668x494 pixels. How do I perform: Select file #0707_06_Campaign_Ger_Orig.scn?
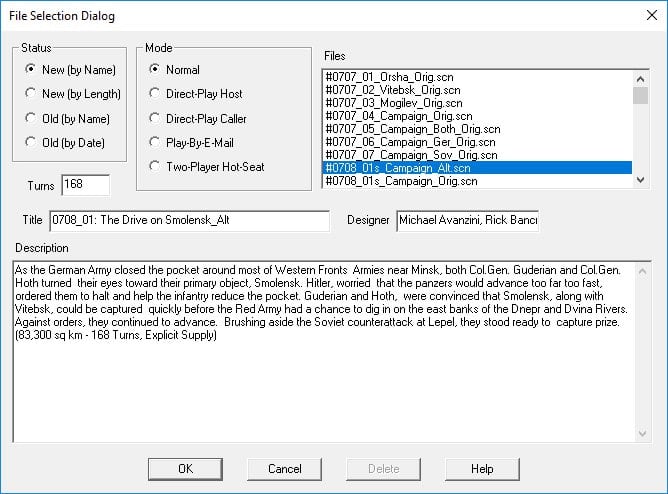coord(477,142)
